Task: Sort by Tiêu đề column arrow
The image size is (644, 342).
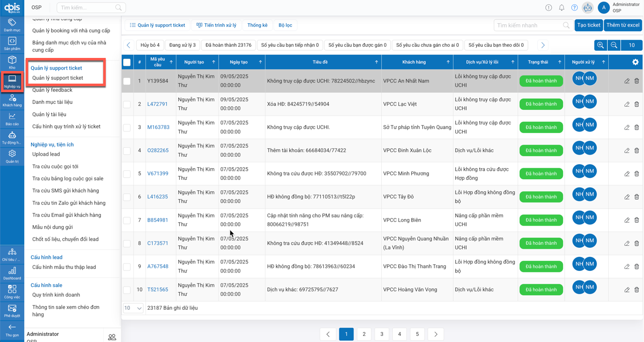Action: (377, 62)
